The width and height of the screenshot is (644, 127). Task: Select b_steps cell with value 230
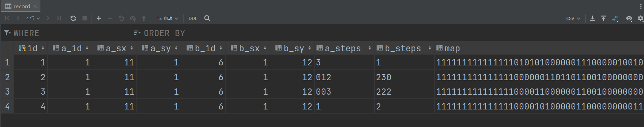(x=405, y=77)
